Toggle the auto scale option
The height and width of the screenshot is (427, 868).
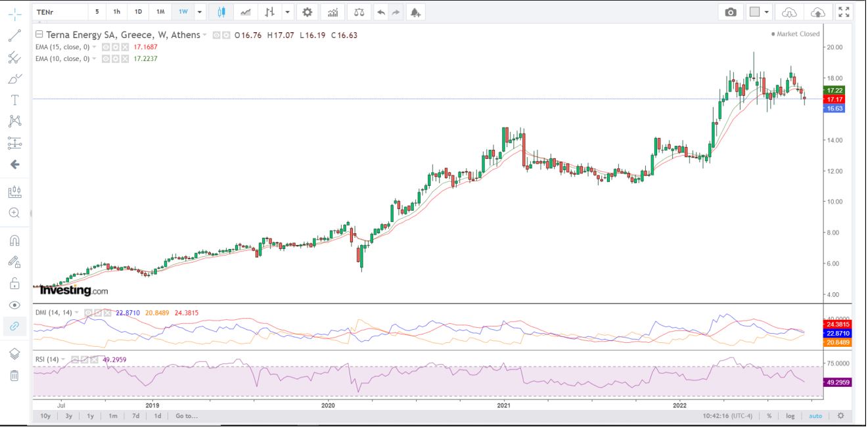(815, 416)
